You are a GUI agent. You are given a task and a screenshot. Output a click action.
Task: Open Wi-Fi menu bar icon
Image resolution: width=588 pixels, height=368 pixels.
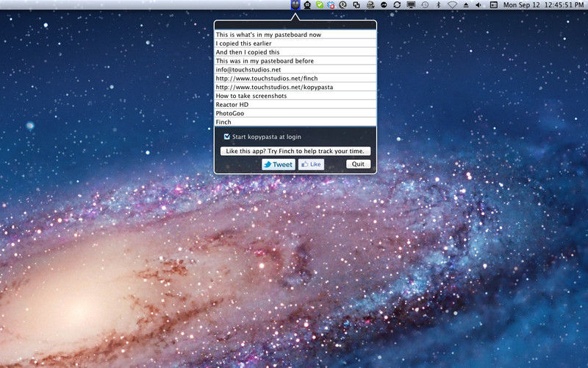coord(452,5)
